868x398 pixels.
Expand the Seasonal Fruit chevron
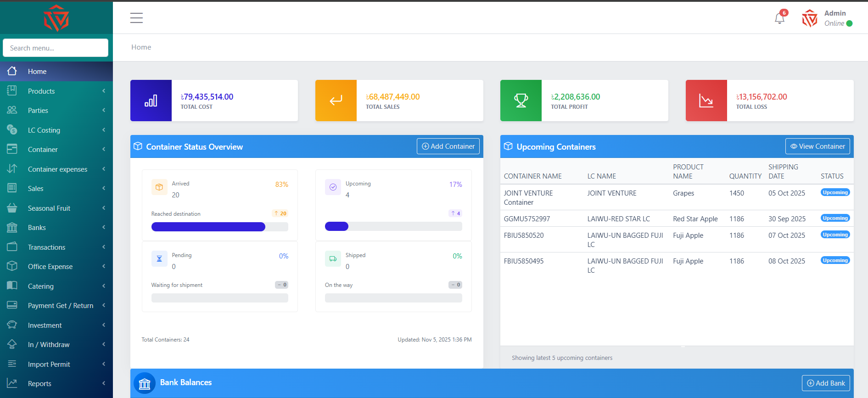tap(104, 208)
